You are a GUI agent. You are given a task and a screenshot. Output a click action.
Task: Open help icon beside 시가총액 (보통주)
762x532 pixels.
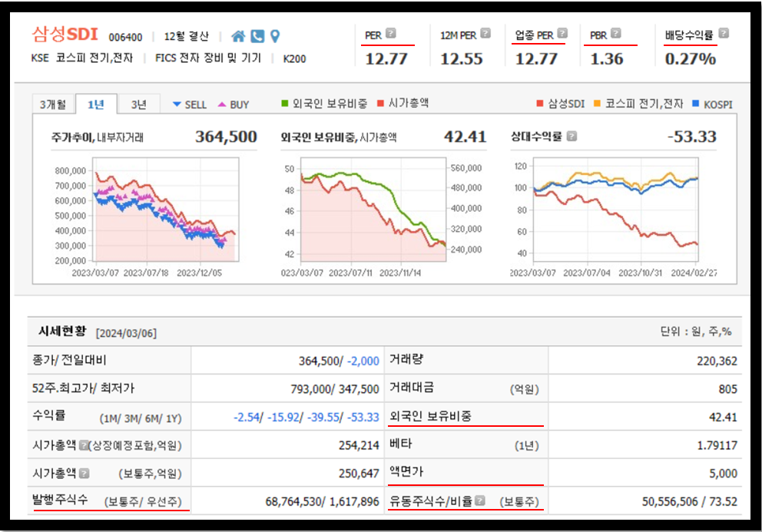[x=84, y=473]
